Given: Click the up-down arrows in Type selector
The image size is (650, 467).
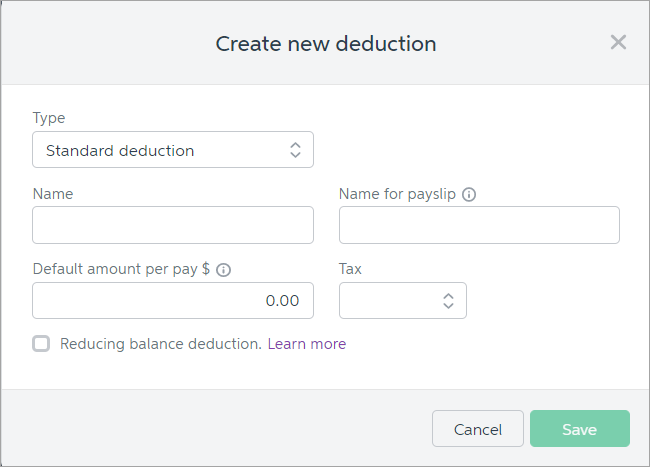Looking at the screenshot, I should [x=295, y=150].
